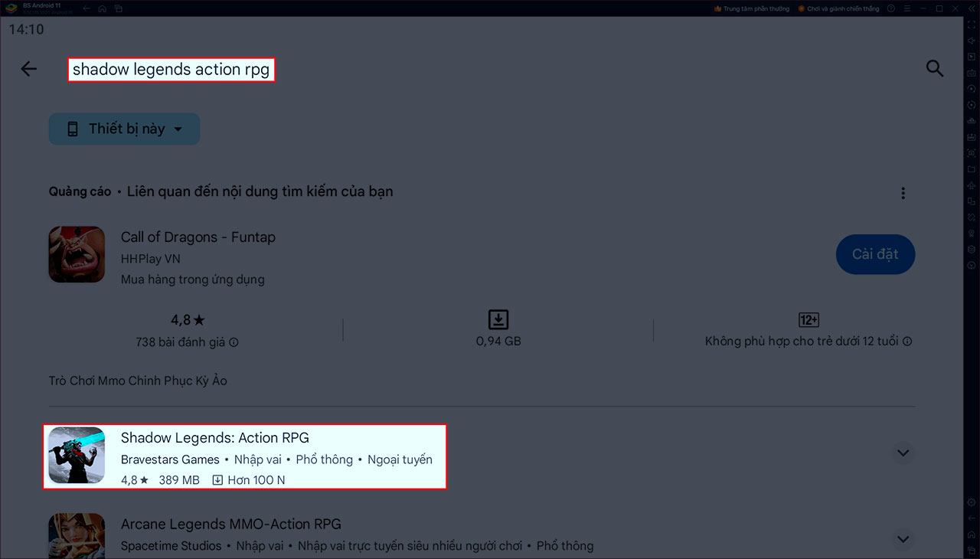Open the Call of Dragons app icon

point(77,254)
